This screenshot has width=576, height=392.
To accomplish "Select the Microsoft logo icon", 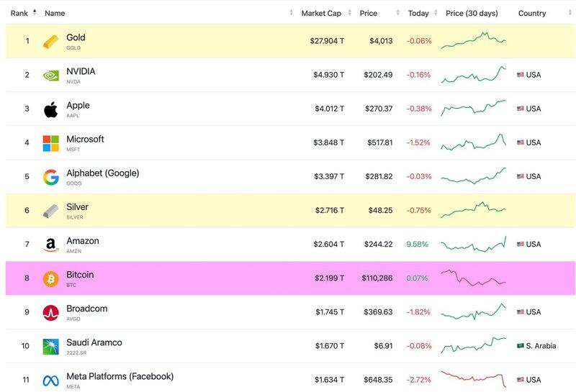I will coord(50,143).
